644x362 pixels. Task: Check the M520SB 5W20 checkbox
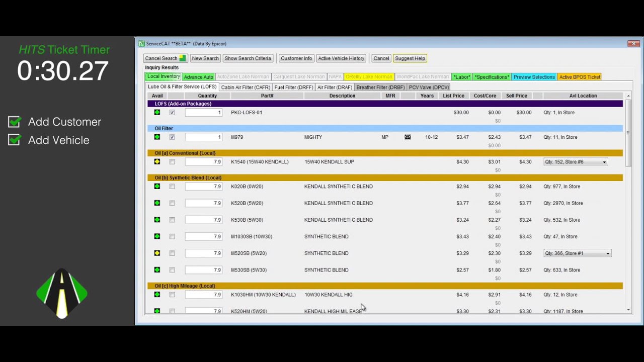pos(172,253)
